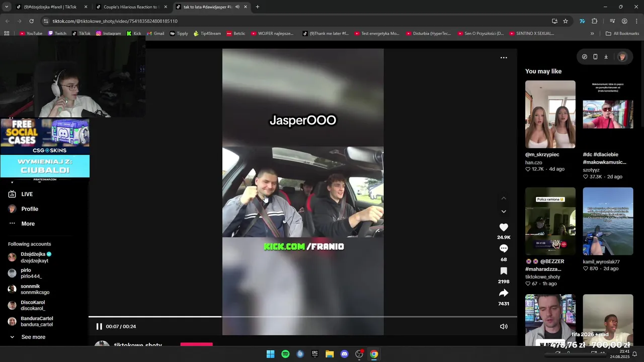Open Epic Games Launcher from the taskbar
Screen dimensions: 644x362
coord(315,354)
